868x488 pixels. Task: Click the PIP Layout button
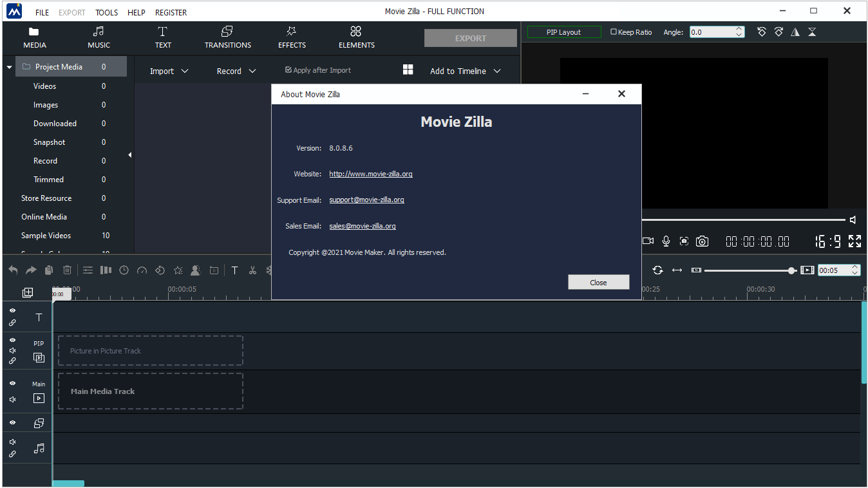(x=564, y=32)
